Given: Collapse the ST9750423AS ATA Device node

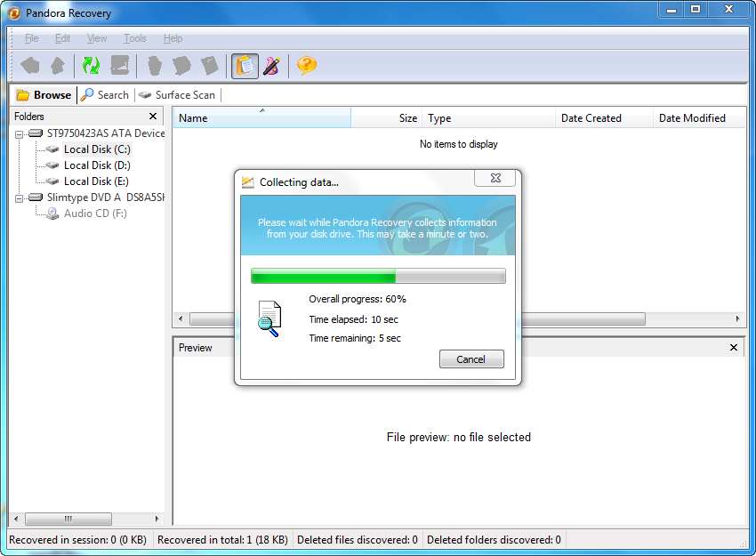Looking at the screenshot, I should tap(19, 134).
